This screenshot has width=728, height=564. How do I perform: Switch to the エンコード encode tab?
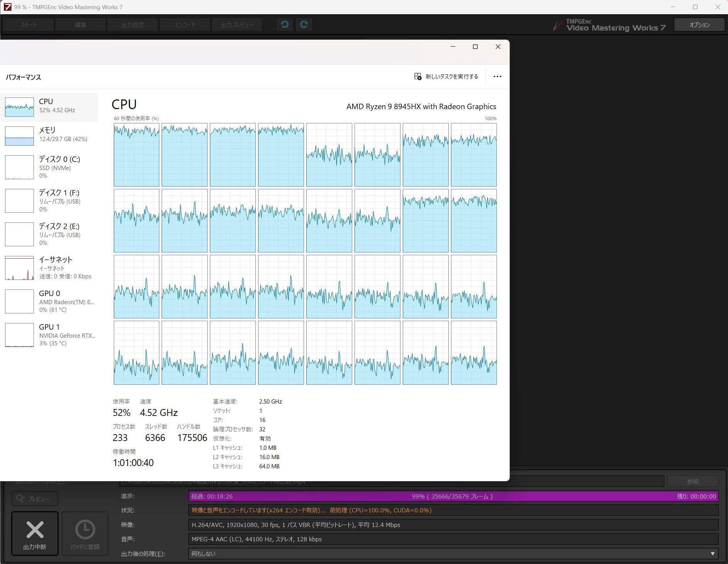185,25
